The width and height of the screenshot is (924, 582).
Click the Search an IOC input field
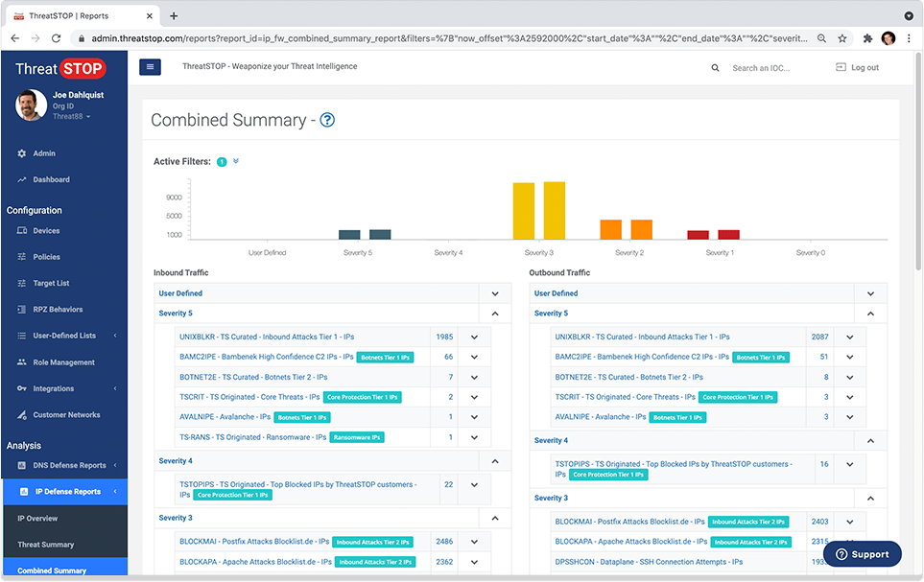click(x=761, y=68)
